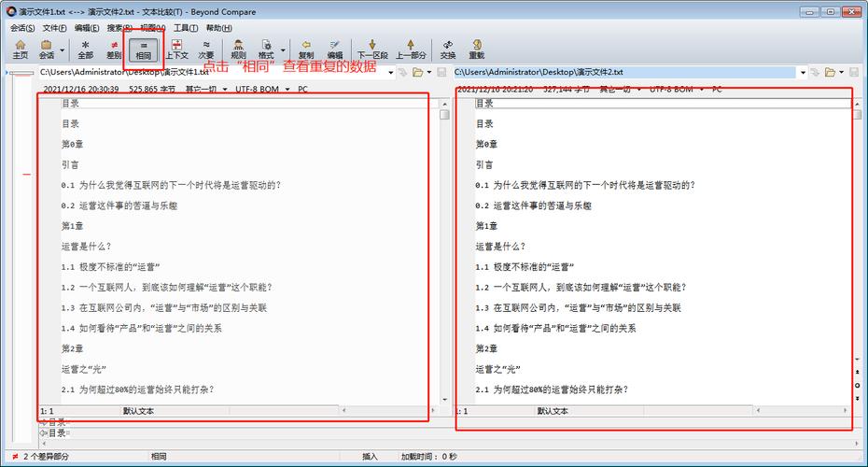868x467 pixels.
Task: Open left pane's 其它一切 file type dropdown
Action: click(x=206, y=89)
